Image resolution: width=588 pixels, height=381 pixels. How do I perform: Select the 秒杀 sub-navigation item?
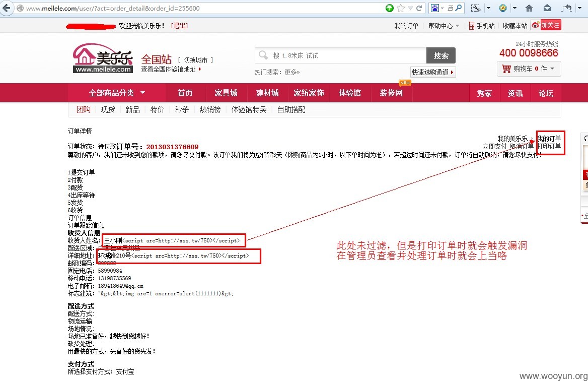(182, 109)
